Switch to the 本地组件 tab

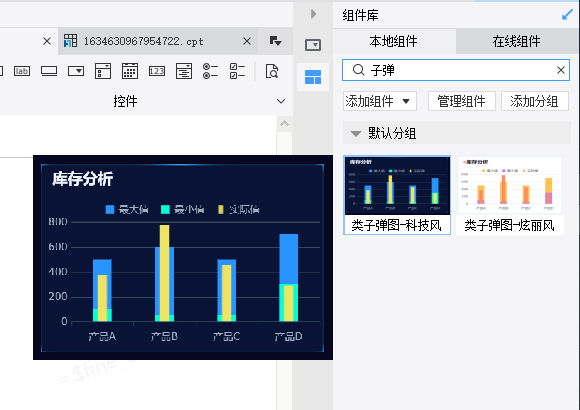click(394, 41)
